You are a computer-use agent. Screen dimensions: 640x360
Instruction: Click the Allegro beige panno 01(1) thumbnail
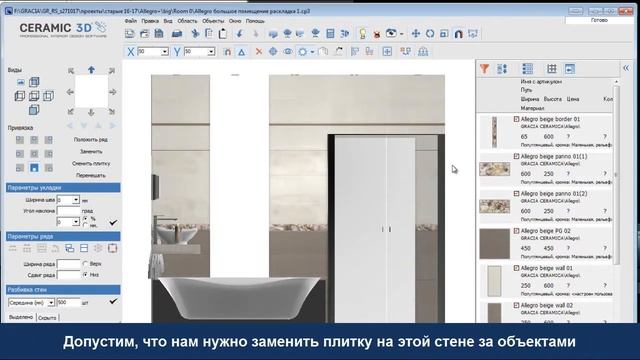494,169
